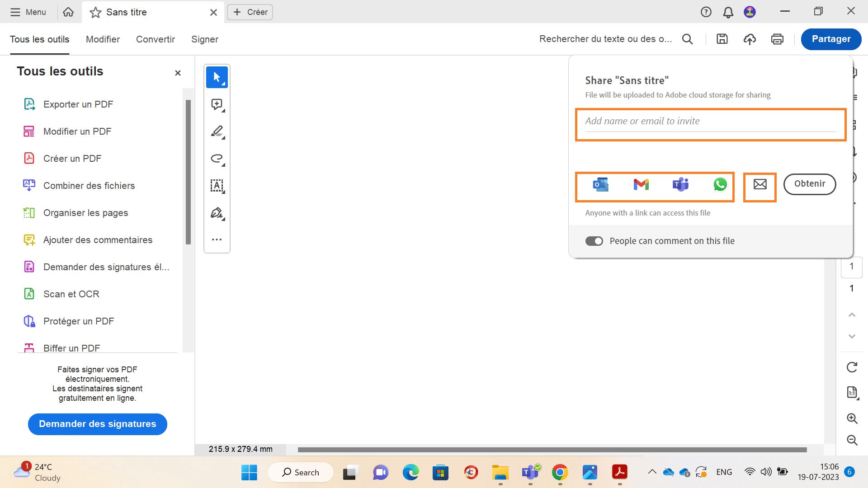Go to previous page chevron
Screen dimensions: 868x488
(852, 315)
